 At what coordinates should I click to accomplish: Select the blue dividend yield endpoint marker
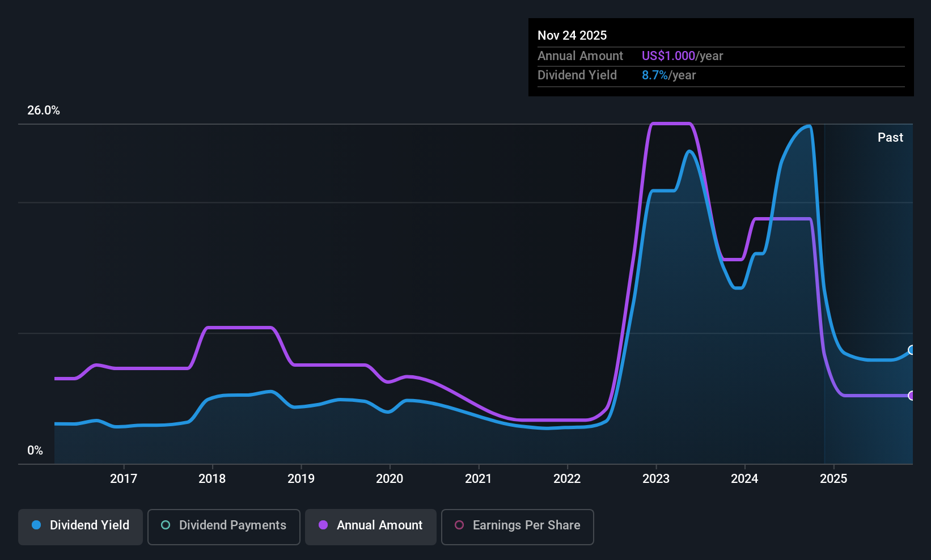click(x=911, y=350)
